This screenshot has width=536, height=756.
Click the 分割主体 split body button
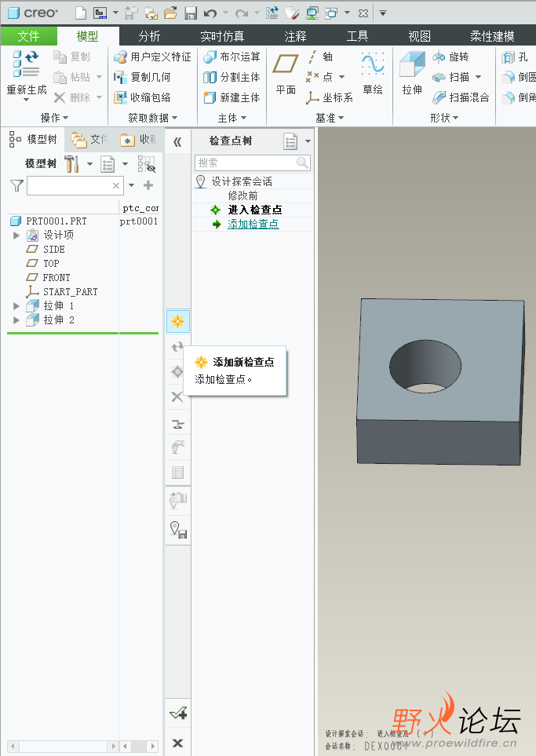pos(232,77)
